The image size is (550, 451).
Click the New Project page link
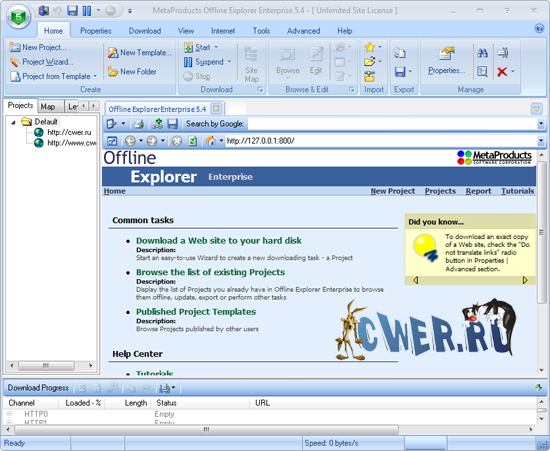click(x=393, y=191)
